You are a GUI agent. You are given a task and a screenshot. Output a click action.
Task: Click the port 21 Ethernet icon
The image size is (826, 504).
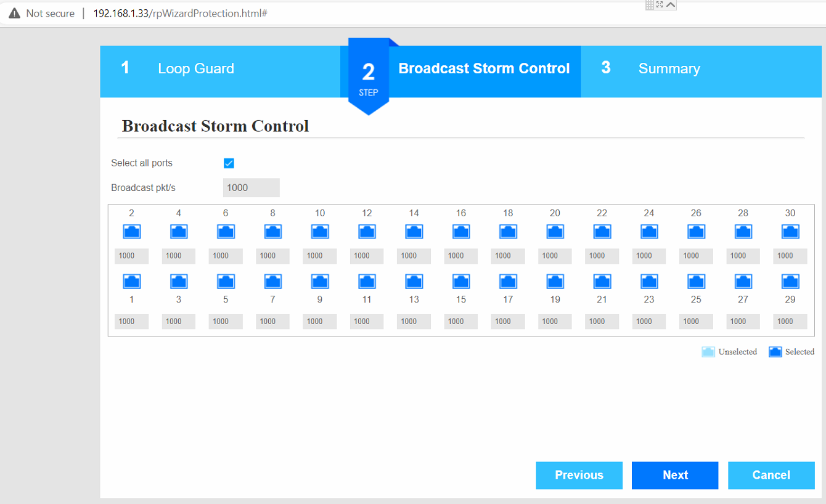[602, 282]
